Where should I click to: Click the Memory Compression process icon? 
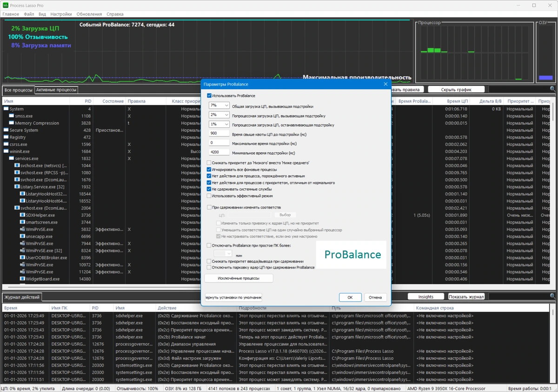12,123
